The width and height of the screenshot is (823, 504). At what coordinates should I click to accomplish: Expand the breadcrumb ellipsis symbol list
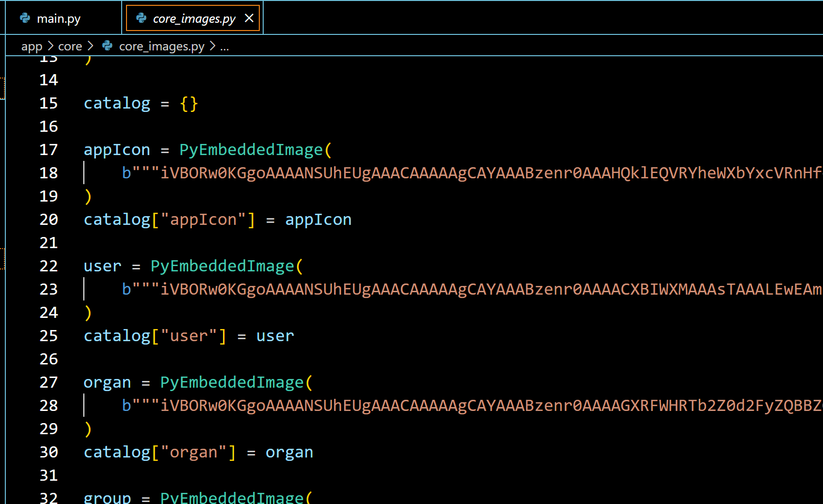click(x=224, y=46)
